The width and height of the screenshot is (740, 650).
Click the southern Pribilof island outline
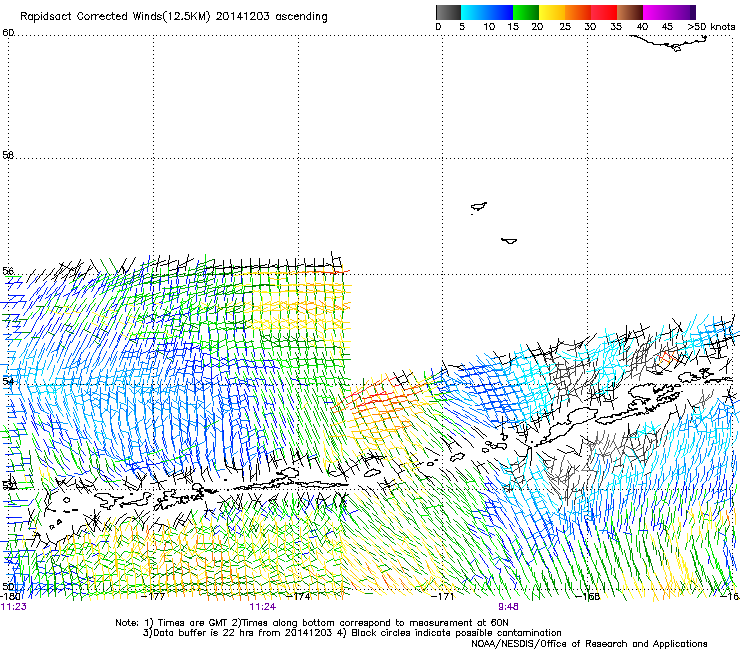509,241
